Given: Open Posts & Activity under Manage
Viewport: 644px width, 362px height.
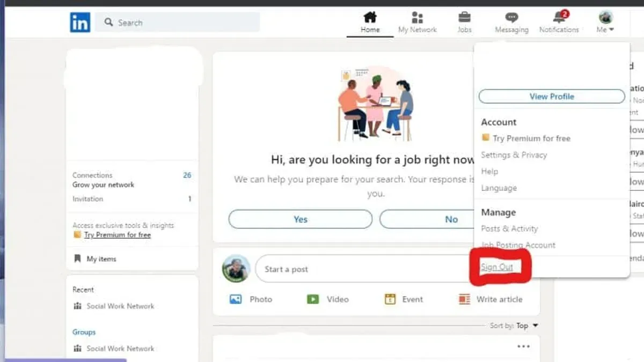Looking at the screenshot, I should point(509,228).
